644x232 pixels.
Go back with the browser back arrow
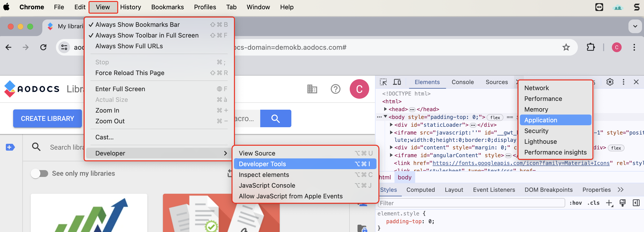9,47
